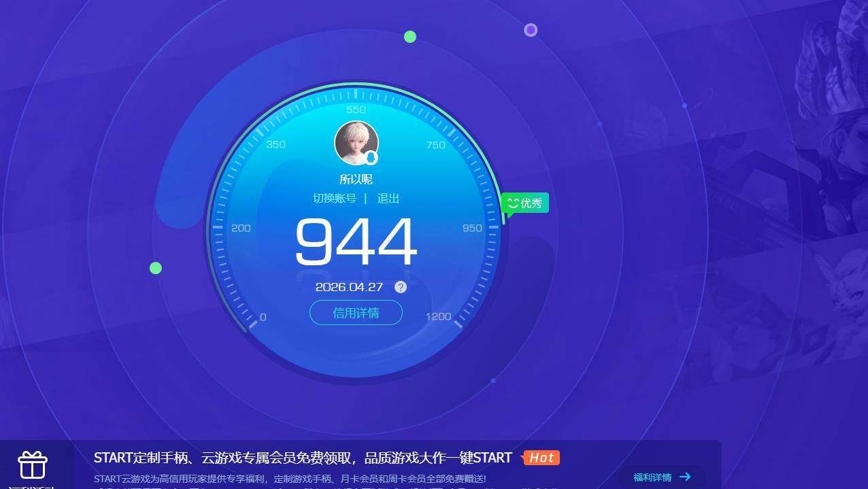Click the START定制手柄 banner headline
The height and width of the screenshot is (489, 868).
pos(303,458)
